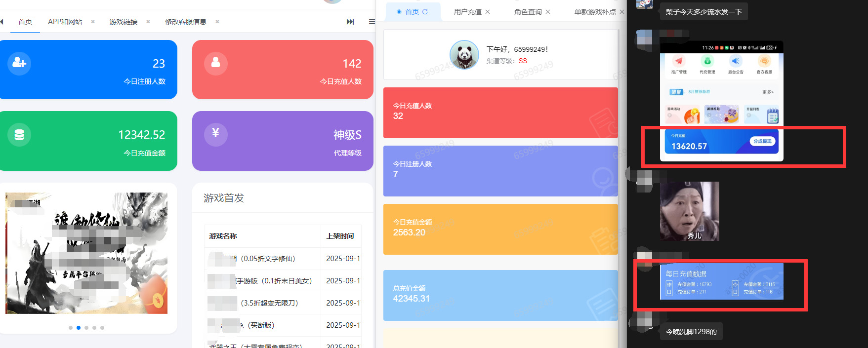Tap 后台公告 megaphone icon in phone screenshot
This screenshot has height=348, width=868.
(736, 61)
